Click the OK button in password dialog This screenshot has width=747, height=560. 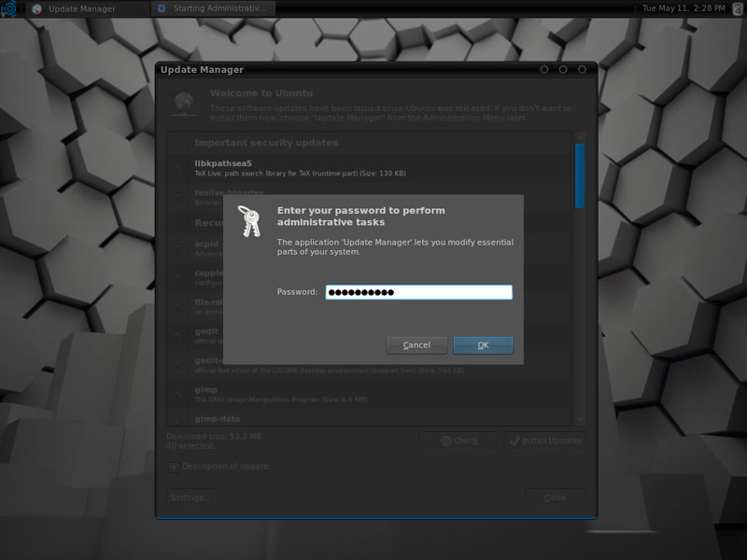click(x=483, y=345)
